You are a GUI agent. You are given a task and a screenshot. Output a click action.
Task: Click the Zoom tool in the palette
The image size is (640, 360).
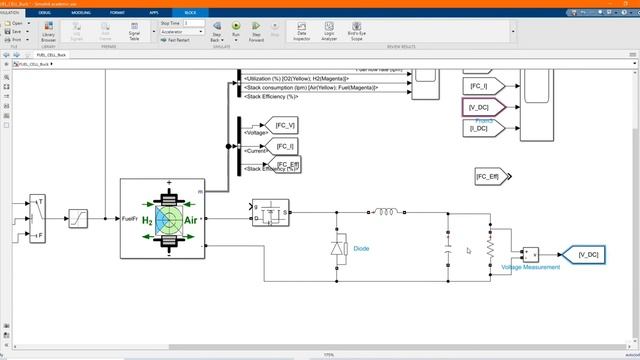[7, 77]
